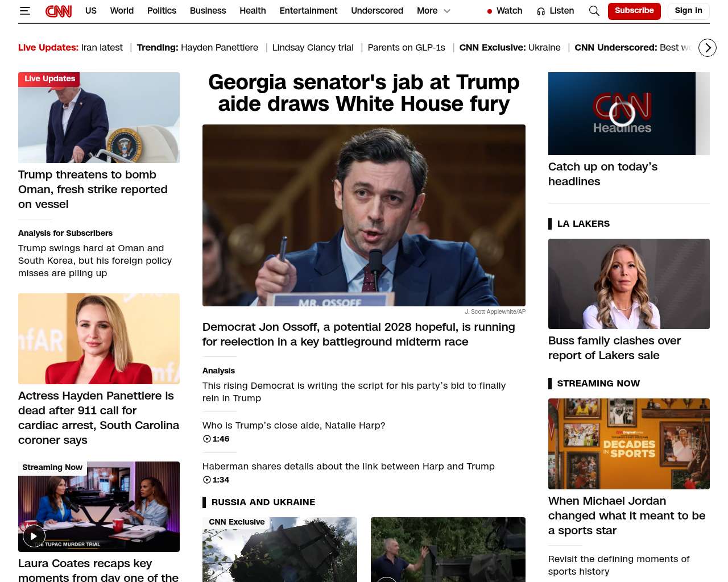
Task: Click the Sign in button
Action: [688, 11]
